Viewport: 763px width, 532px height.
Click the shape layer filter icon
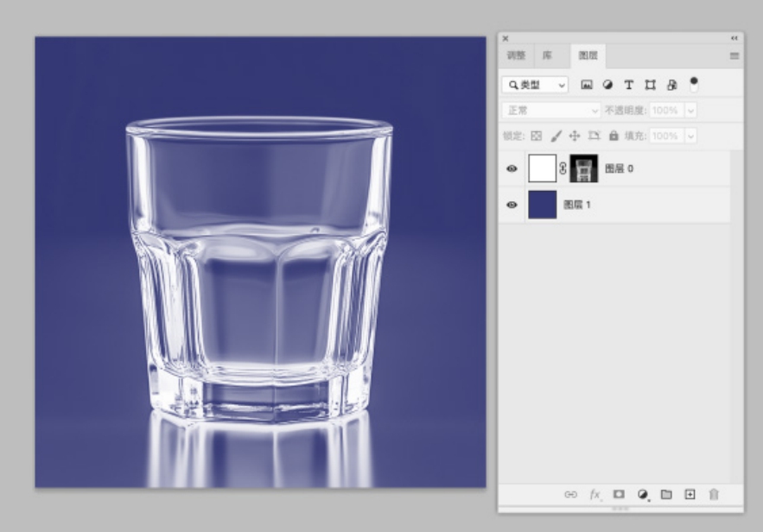(x=649, y=85)
